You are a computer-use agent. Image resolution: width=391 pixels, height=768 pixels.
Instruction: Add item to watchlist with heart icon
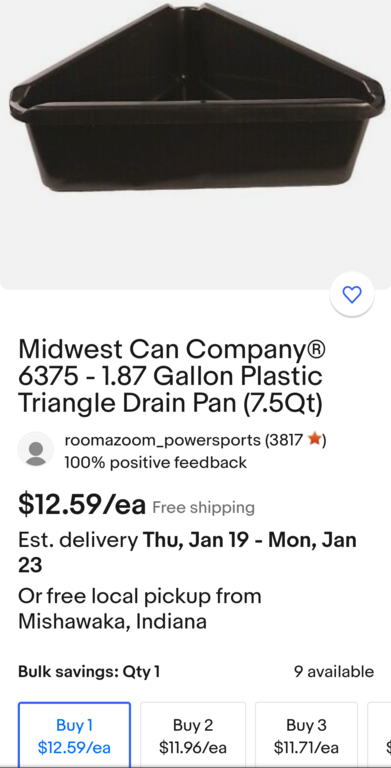(352, 294)
